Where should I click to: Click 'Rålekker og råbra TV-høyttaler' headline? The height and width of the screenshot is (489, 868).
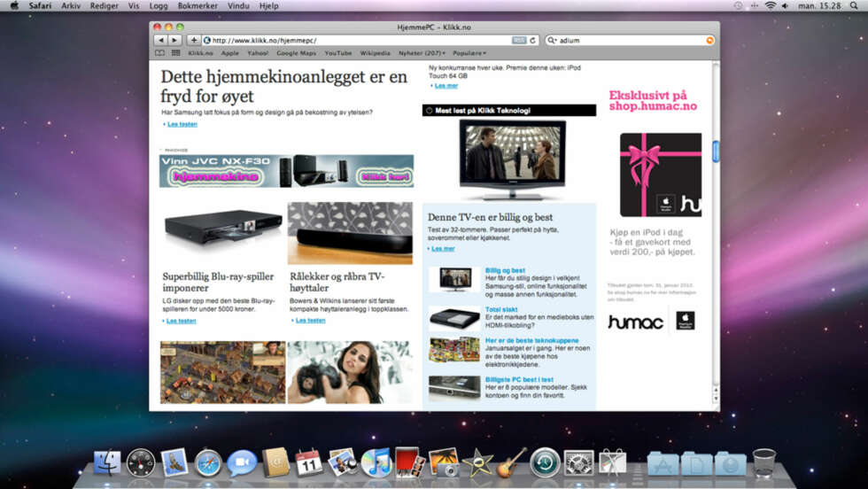(x=337, y=282)
